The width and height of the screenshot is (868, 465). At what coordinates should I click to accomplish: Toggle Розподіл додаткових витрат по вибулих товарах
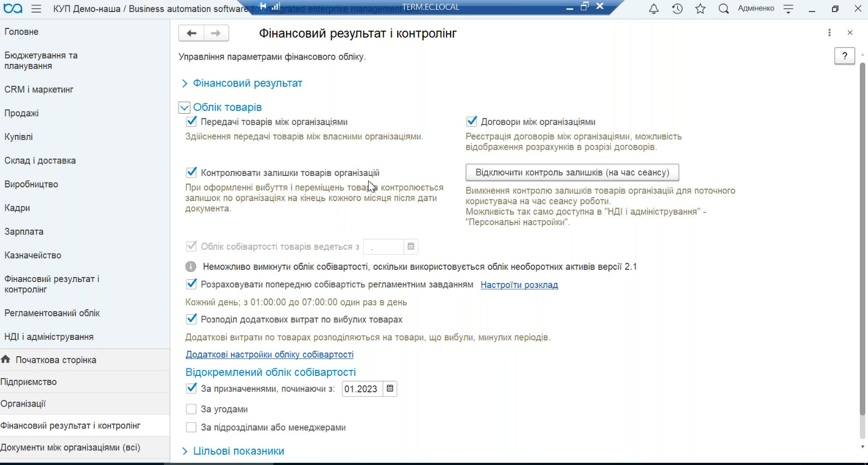click(191, 319)
